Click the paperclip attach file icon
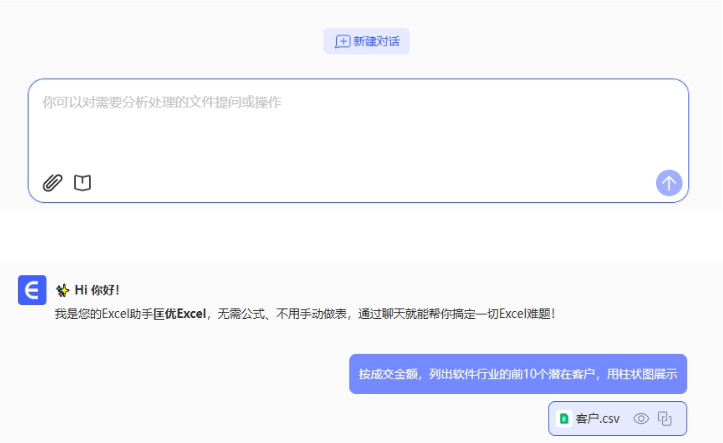 pyautogui.click(x=53, y=183)
